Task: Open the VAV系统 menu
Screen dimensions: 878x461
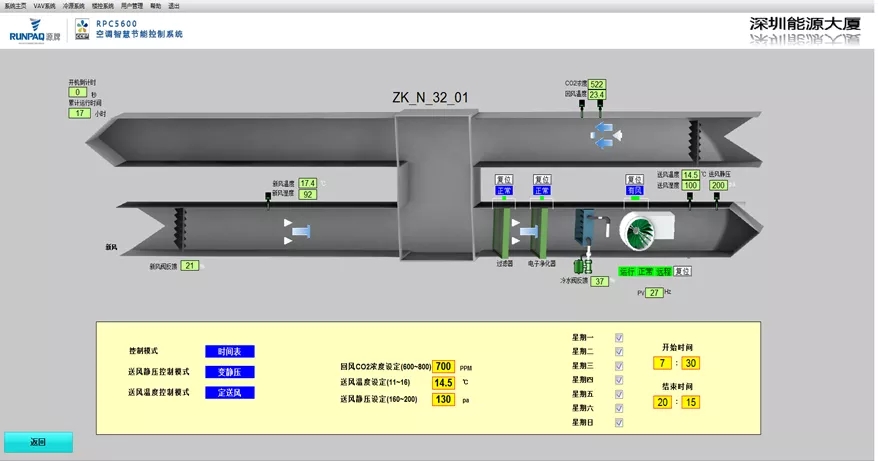Action: tap(46, 6)
